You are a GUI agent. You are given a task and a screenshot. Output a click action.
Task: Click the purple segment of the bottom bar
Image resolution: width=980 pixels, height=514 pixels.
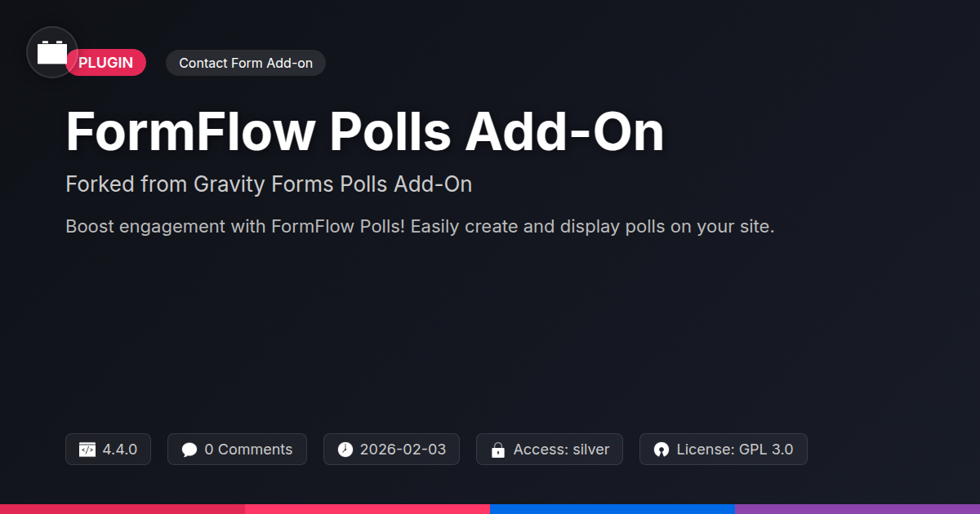click(x=857, y=508)
